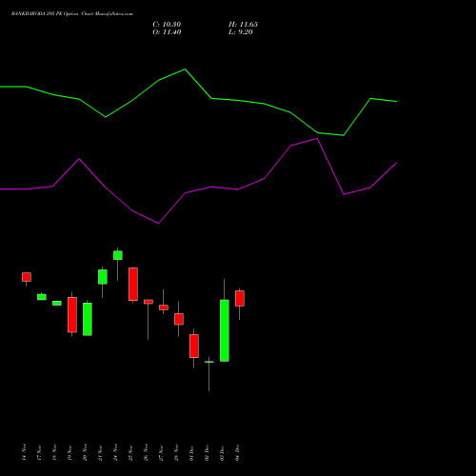Select the 18 Nov date label

click(x=54, y=452)
